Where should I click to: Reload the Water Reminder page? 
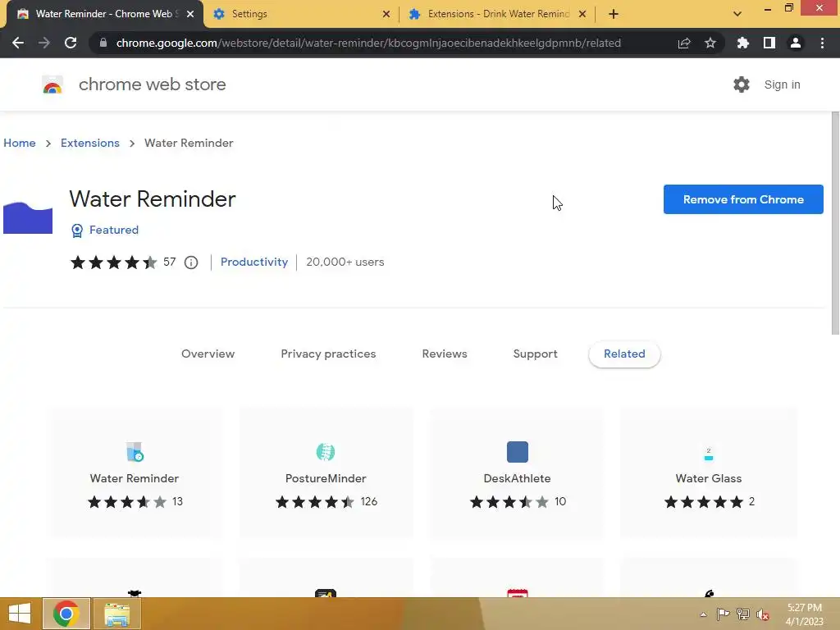[71, 43]
